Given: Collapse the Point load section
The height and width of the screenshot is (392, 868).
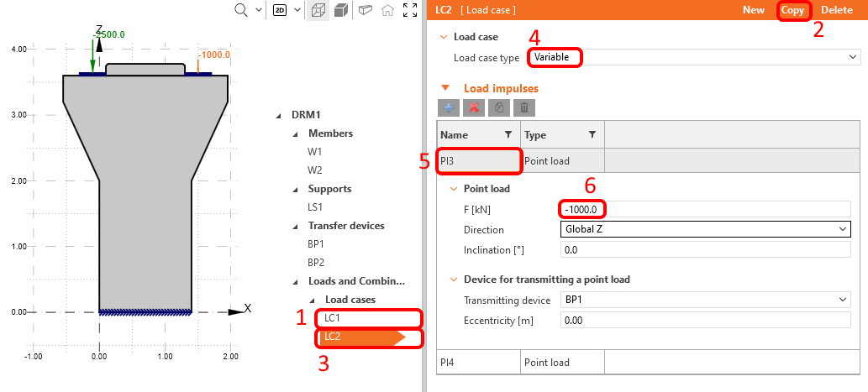Looking at the screenshot, I should point(454,188).
